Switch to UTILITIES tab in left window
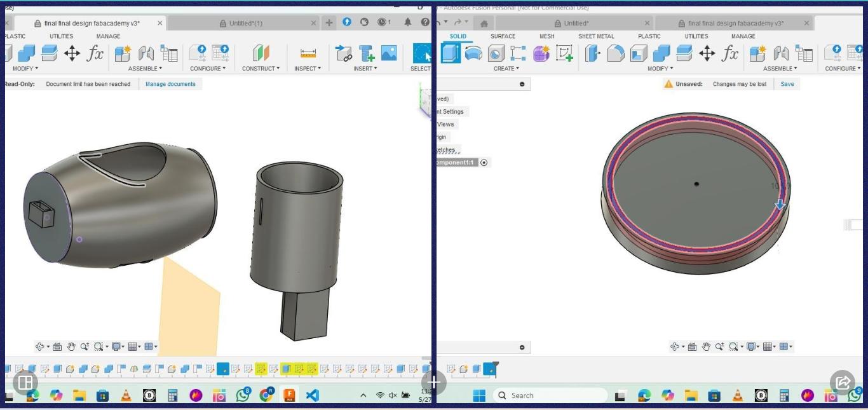 tap(62, 36)
